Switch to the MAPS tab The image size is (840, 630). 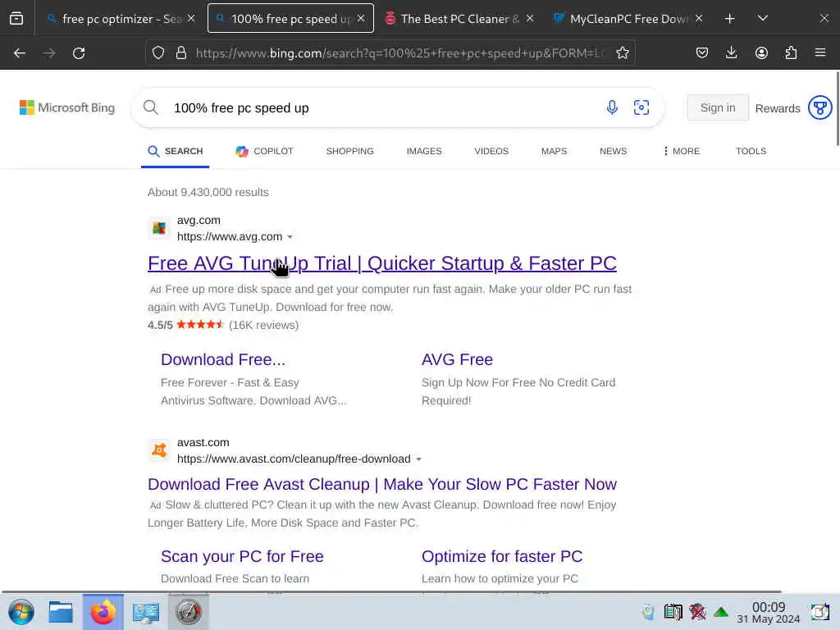click(554, 151)
